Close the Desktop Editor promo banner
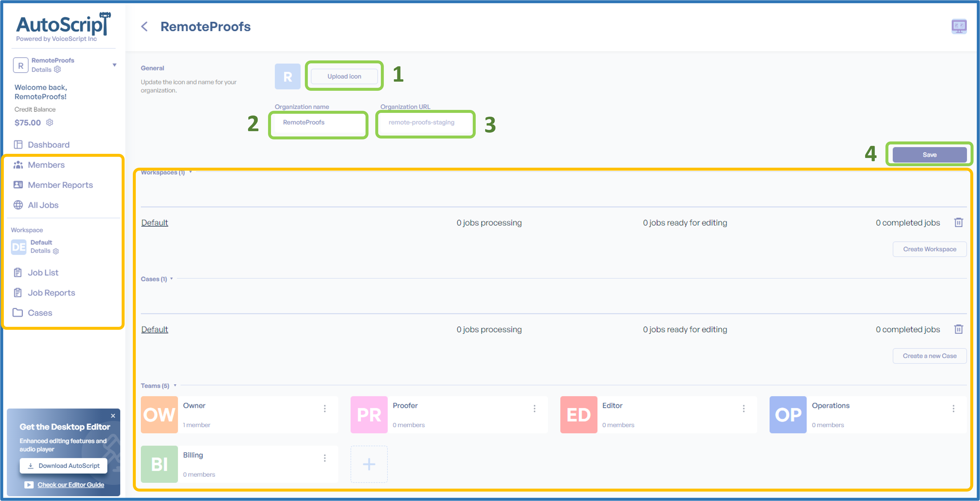Screen dimensions: 980x501 coord(113,416)
